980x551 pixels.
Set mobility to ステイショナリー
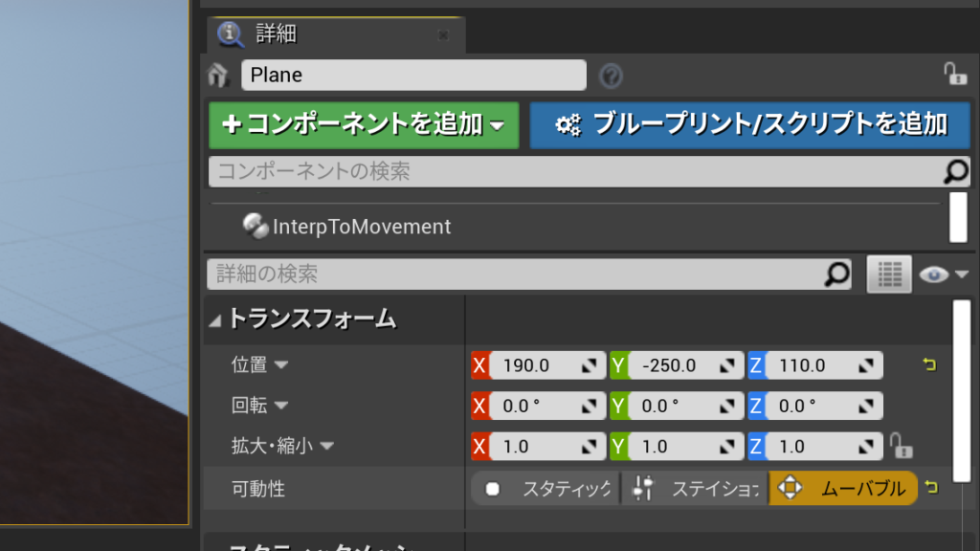(x=697, y=489)
